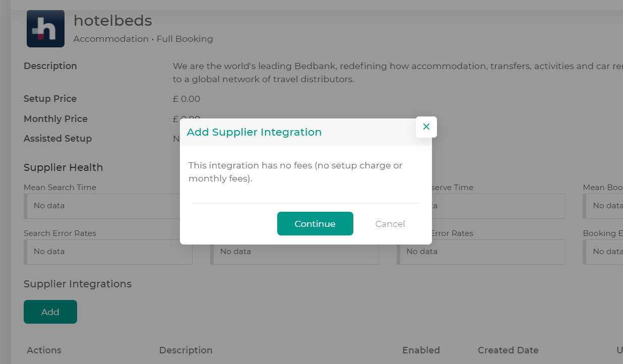Click the Add button under Supplier Integrations

[50, 312]
